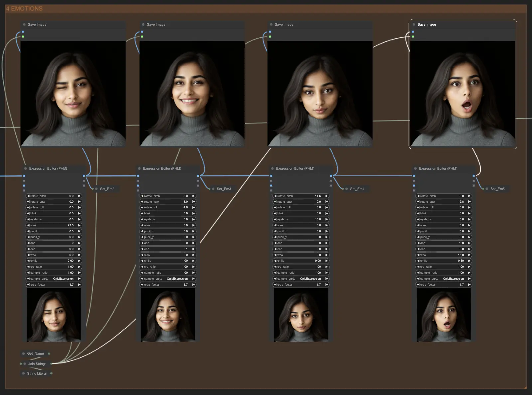This screenshot has width=532, height=395.
Task: Click the large winking portrait image
Action: 73,93
